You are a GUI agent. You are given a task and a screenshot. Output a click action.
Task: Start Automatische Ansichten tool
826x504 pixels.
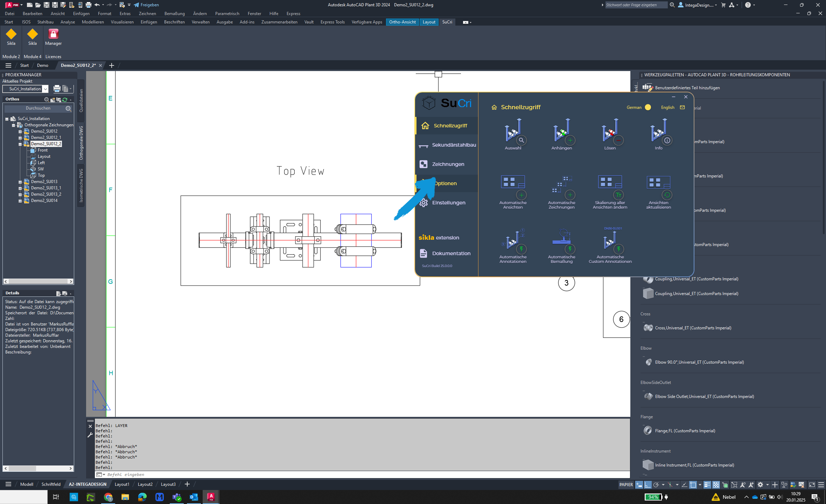point(513,192)
